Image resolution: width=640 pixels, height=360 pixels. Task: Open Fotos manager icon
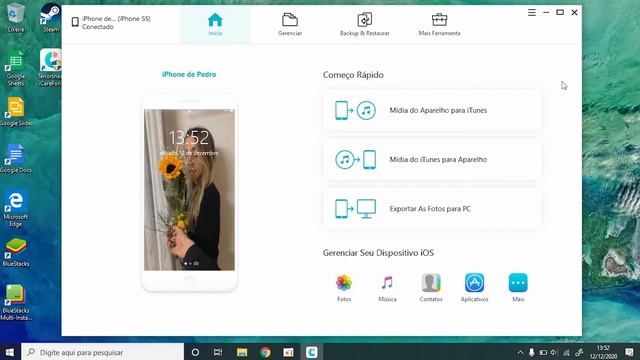(344, 287)
